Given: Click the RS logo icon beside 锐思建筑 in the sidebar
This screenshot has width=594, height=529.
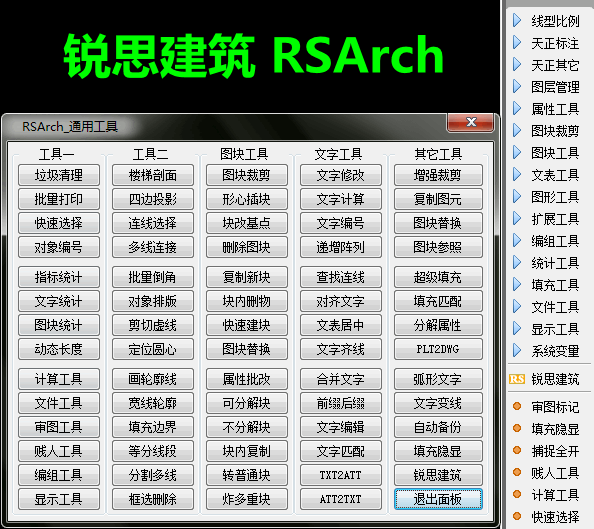Looking at the screenshot, I should 517,379.
